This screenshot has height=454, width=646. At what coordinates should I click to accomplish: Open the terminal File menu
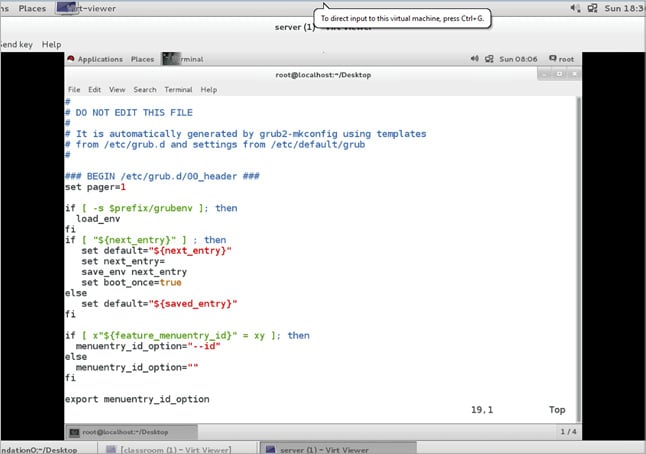(x=74, y=89)
